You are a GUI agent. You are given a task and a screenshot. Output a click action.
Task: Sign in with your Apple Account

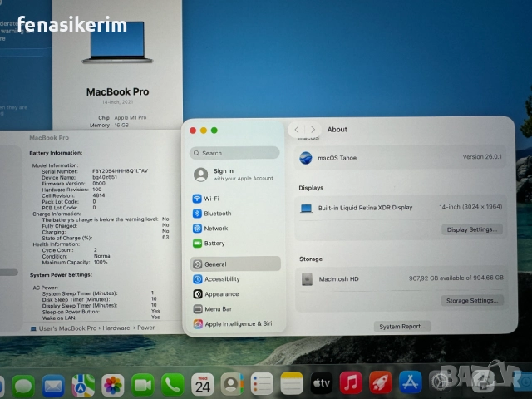pyautogui.click(x=234, y=175)
